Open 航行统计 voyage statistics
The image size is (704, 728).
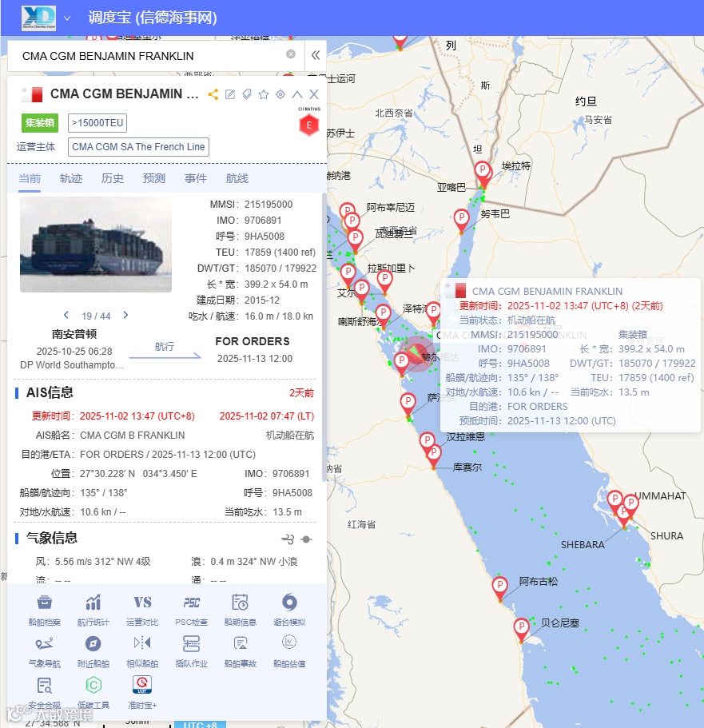coord(93,609)
